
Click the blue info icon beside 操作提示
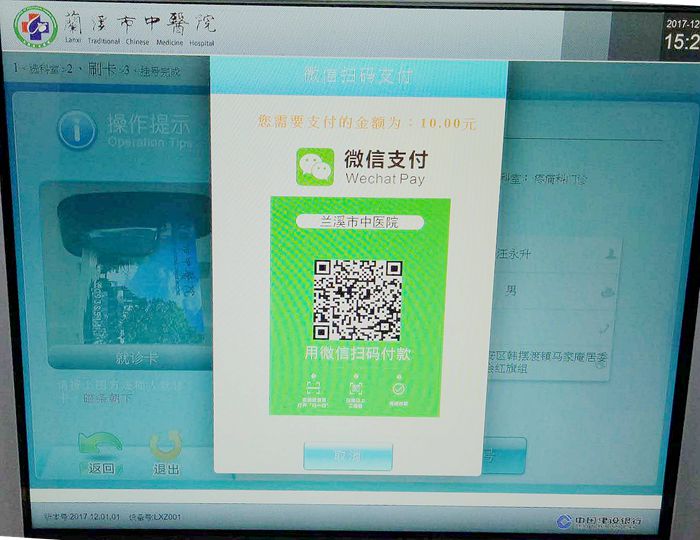click(77, 130)
